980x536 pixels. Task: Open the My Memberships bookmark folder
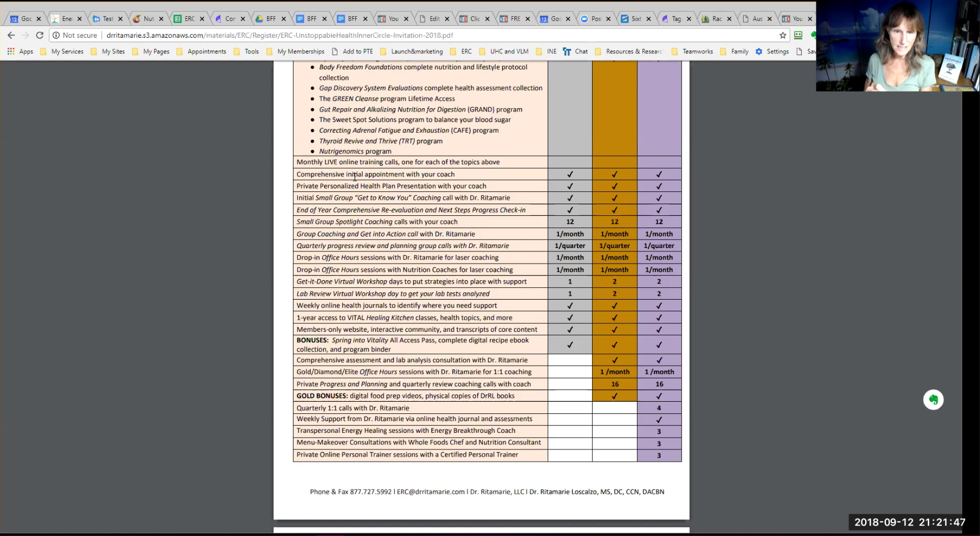(296, 52)
